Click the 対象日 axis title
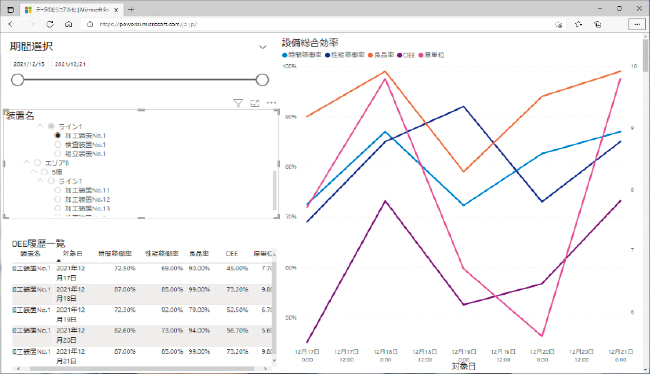This screenshot has height=374, width=650. [x=463, y=367]
